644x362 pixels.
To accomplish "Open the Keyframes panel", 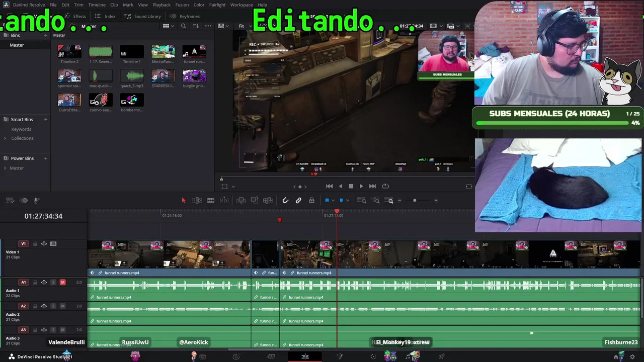I will point(185,16).
